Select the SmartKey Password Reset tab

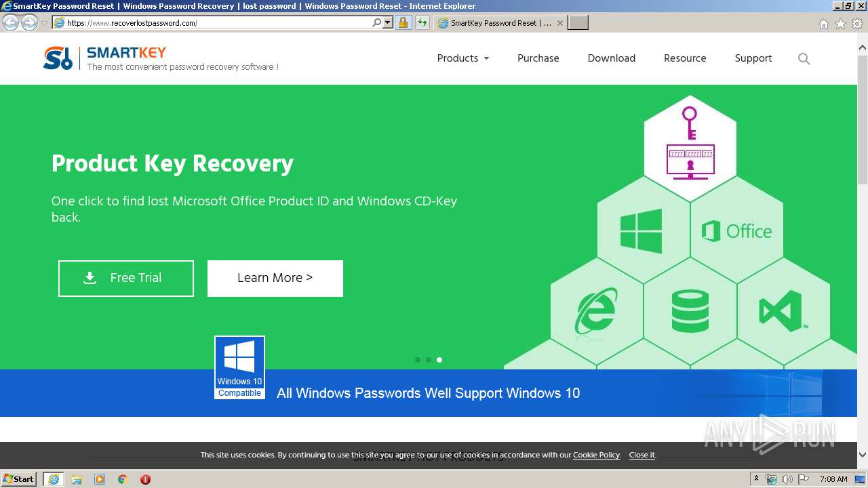(500, 23)
